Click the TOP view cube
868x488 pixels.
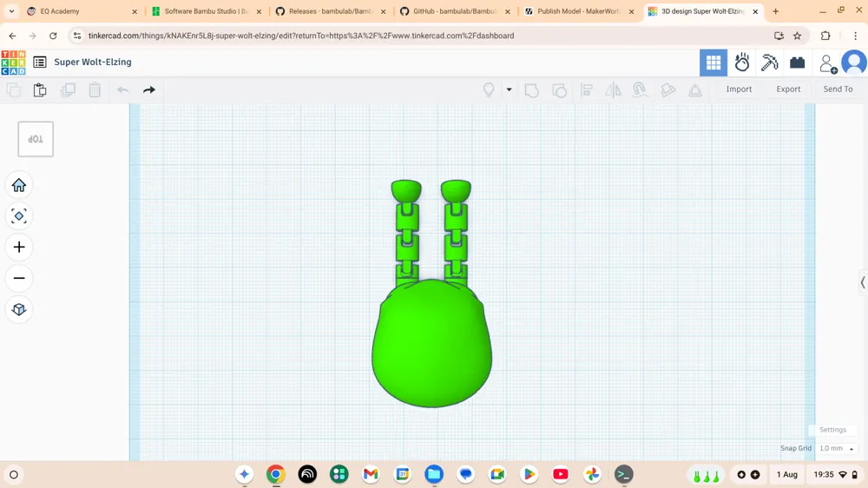pyautogui.click(x=36, y=139)
